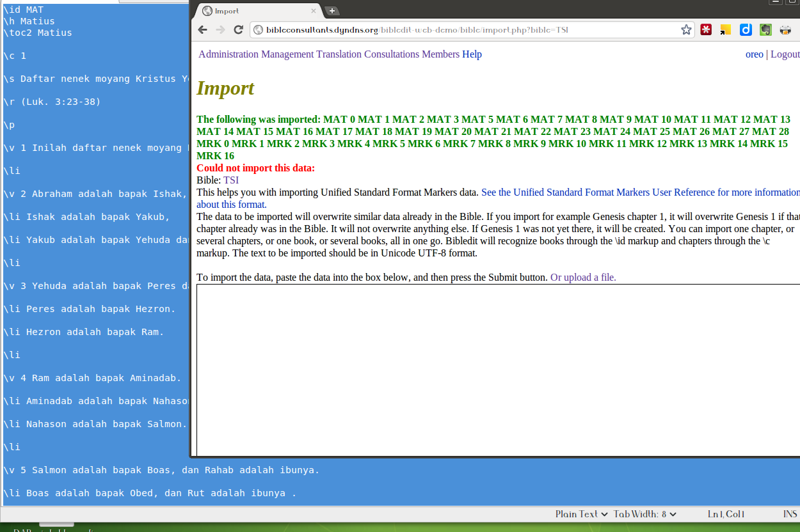Click the '\li Peres adalah bapak Hezron.' line
This screenshot has width=800, height=532.
(x=89, y=309)
